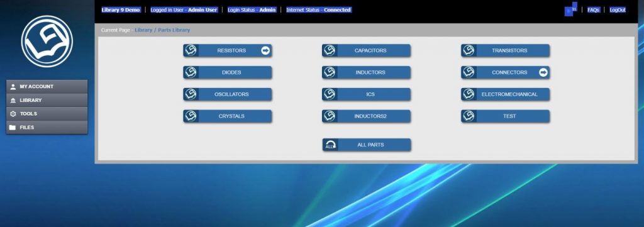644x227 pixels.
Task: Expand Connectors using its arrow icon
Action: (543, 72)
